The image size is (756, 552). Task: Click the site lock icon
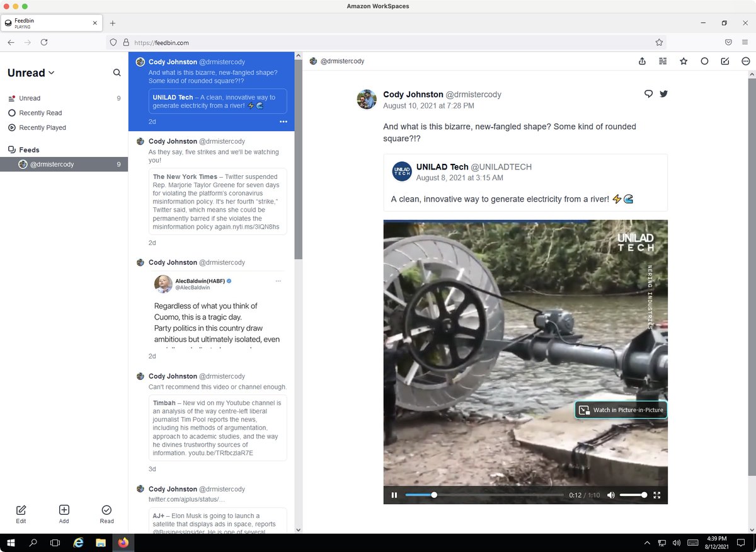pos(125,42)
